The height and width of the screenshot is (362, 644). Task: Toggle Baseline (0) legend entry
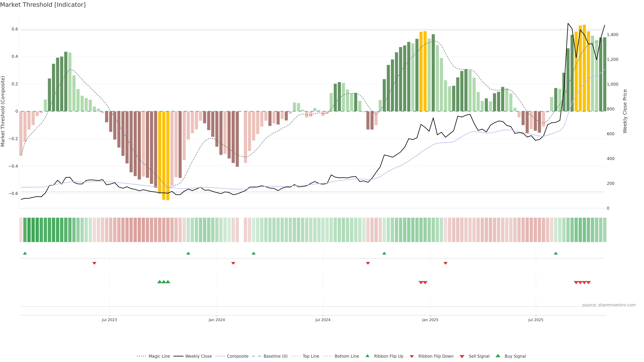pyautogui.click(x=276, y=356)
